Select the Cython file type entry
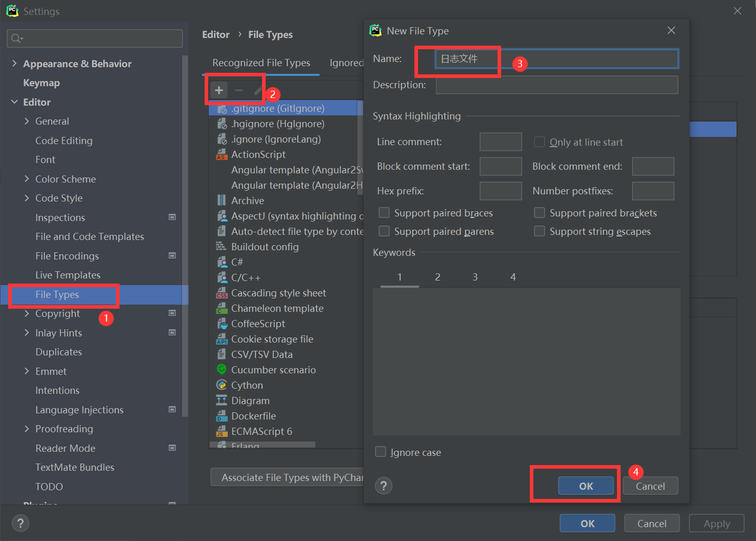Screen dimensions: 756x541 click(247, 385)
